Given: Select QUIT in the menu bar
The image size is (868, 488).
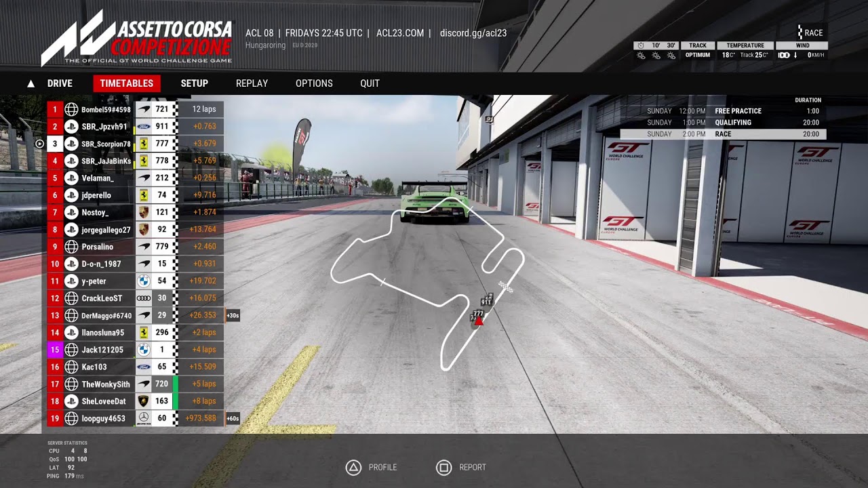Looking at the screenshot, I should click(370, 83).
